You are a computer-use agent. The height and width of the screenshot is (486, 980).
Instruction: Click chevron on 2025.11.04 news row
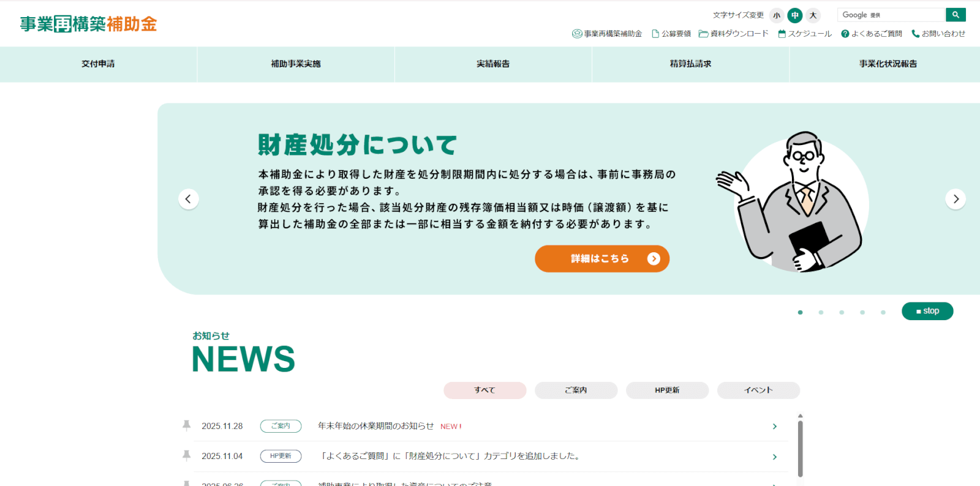tap(775, 457)
